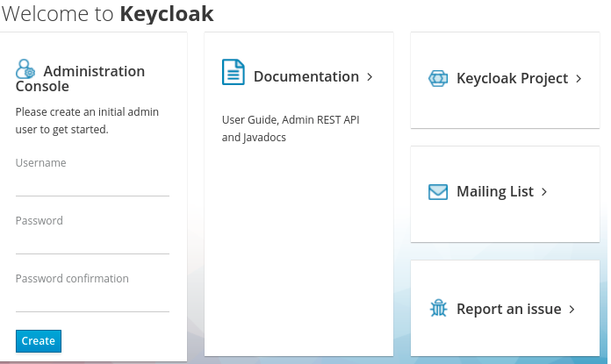Focus the Password confirmation input field

tap(92, 301)
